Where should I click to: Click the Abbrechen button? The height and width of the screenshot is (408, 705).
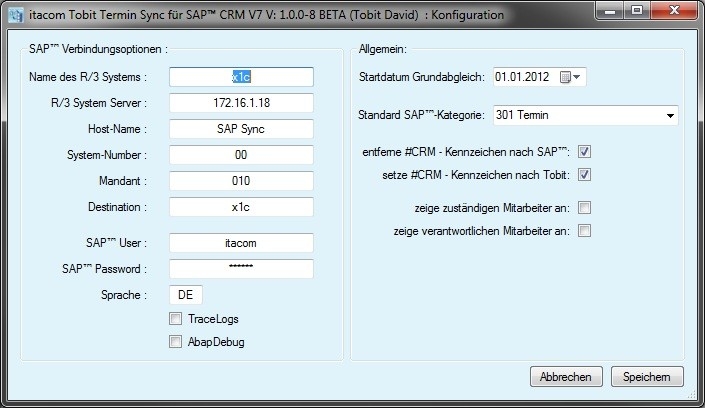click(566, 377)
